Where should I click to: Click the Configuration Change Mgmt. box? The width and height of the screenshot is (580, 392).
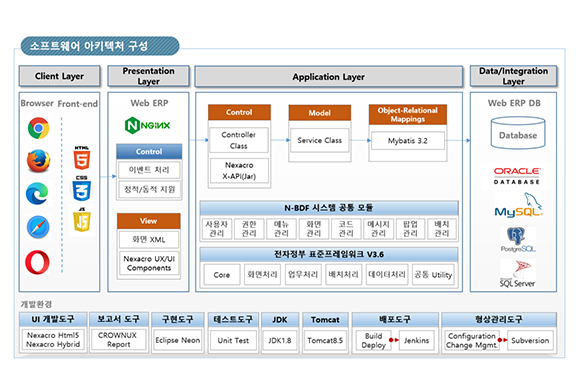tap(472, 341)
